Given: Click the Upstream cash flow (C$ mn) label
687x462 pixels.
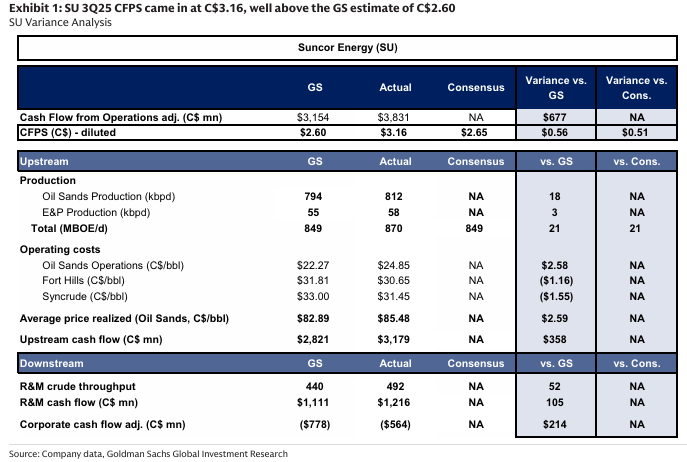Looking at the screenshot, I should point(93,340).
